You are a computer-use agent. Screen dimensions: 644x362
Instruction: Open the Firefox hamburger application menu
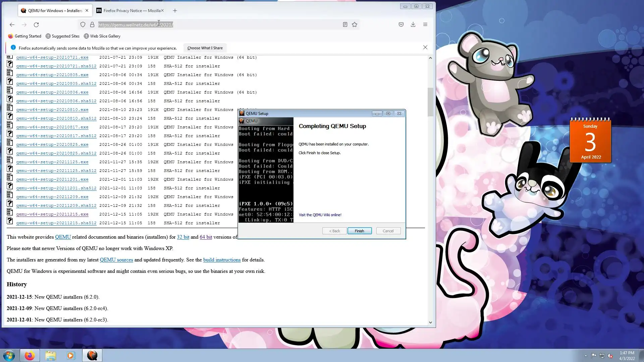(425, 24)
